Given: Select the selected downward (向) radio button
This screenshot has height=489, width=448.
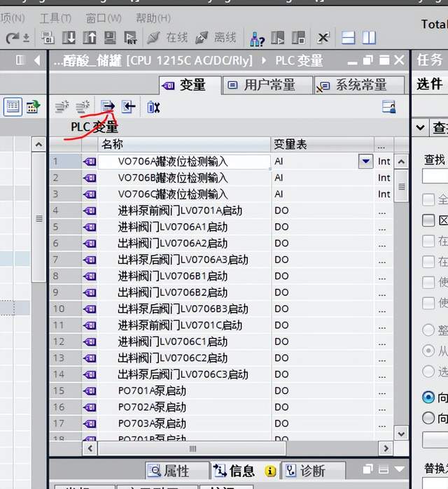Looking at the screenshot, I should click(428, 397).
